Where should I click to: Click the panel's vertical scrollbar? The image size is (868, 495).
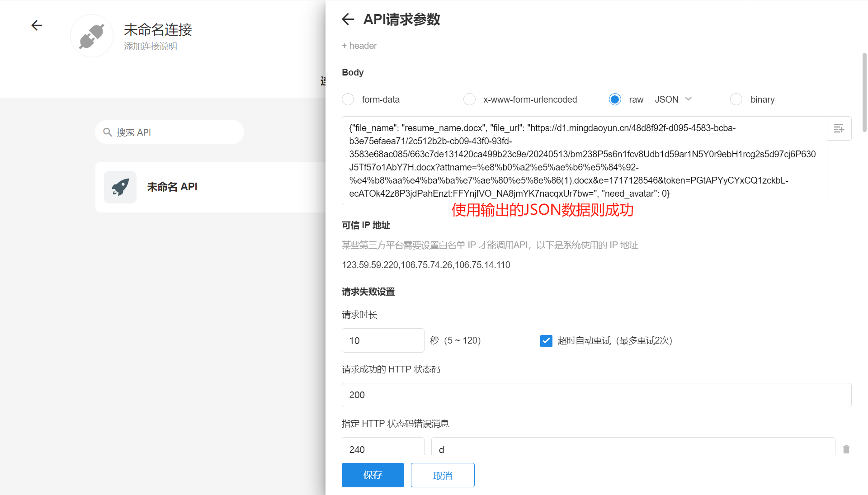(864, 93)
